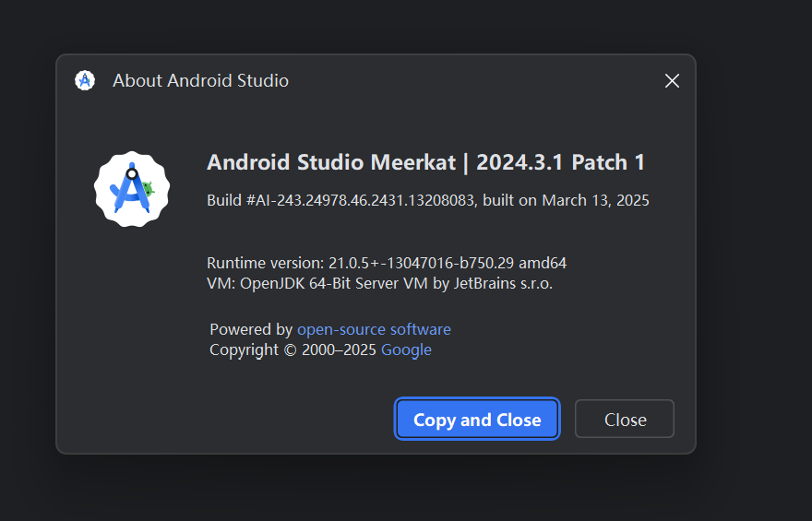Click the empty dialog area left of Copy and Close
This screenshot has width=812, height=521.
(231, 420)
